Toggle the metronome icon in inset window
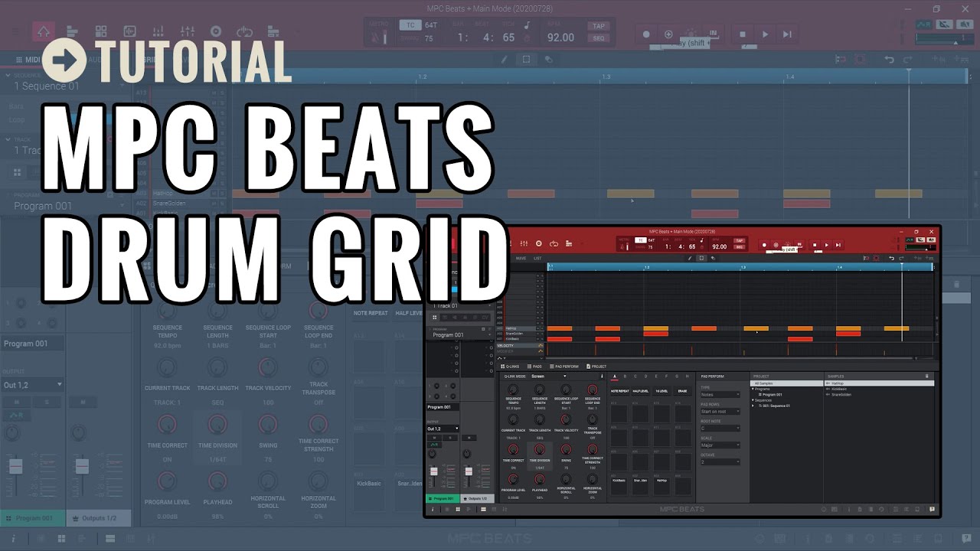The width and height of the screenshot is (980, 551). (x=622, y=247)
